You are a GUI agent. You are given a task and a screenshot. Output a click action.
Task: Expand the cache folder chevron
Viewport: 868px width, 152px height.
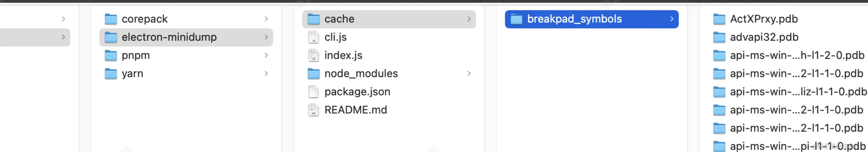tap(469, 19)
